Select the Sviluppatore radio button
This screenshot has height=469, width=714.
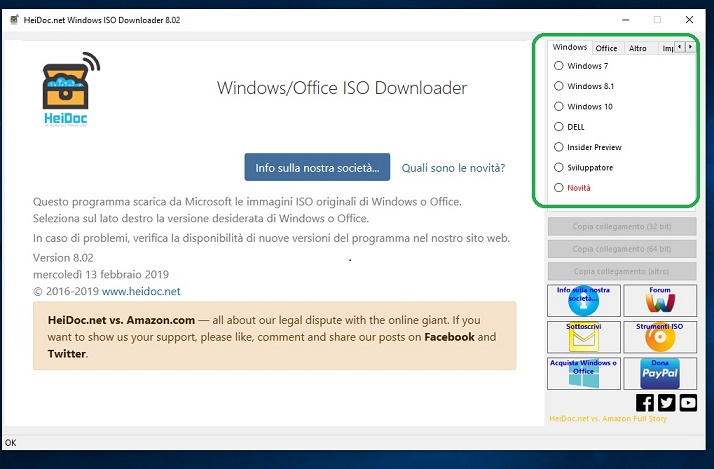[558, 167]
